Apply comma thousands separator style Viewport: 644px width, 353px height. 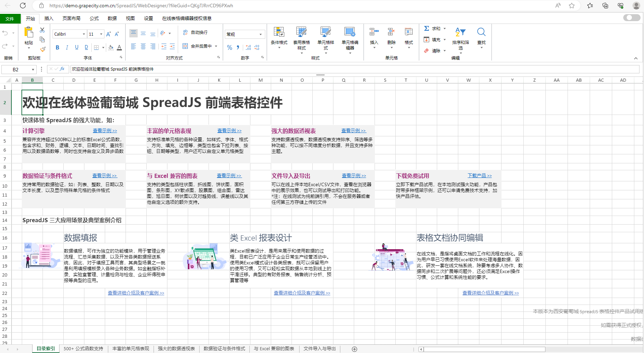coord(238,47)
